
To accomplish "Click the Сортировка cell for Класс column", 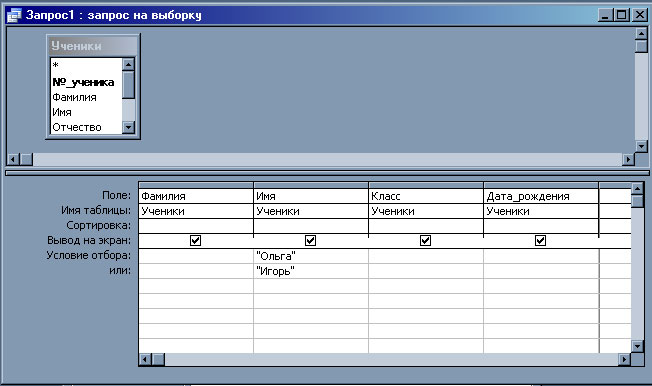I will click(426, 226).
